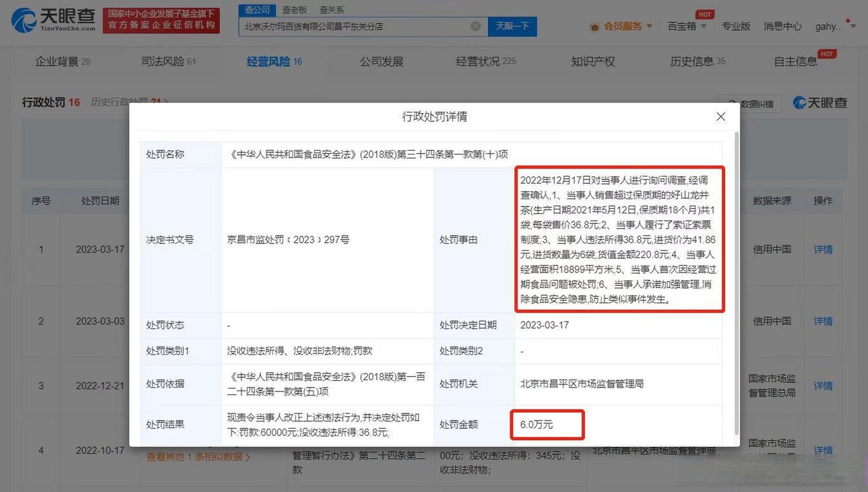Open the 司法风险 tab

[x=168, y=61]
